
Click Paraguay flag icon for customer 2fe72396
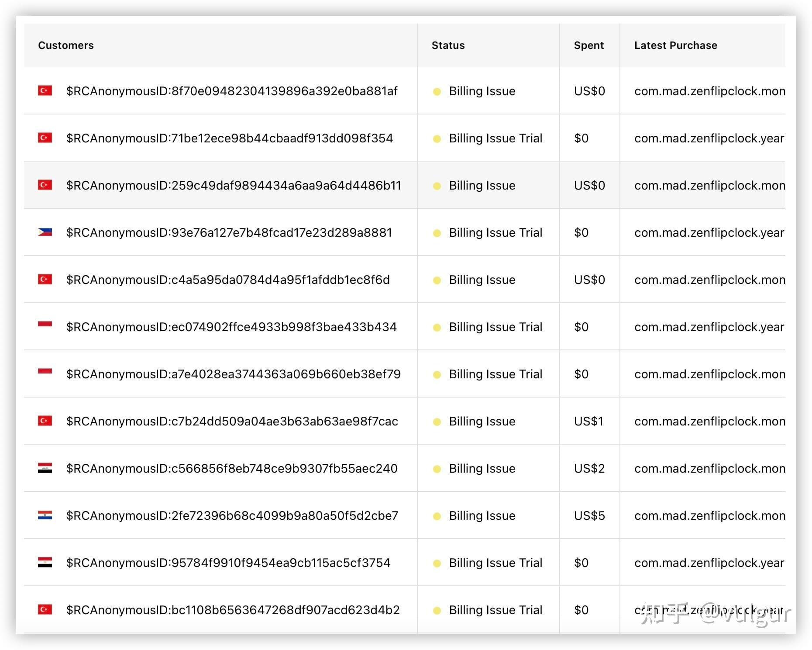point(45,515)
